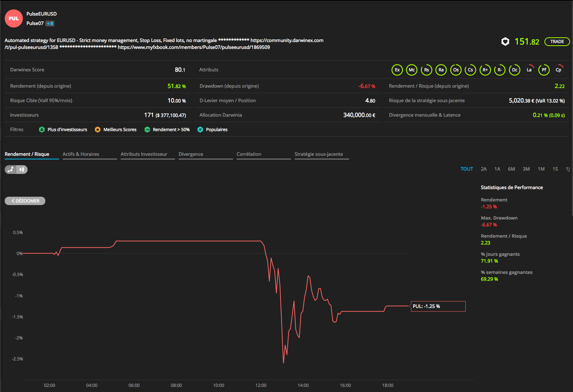Open the community.darwinex.com link

click(287, 40)
